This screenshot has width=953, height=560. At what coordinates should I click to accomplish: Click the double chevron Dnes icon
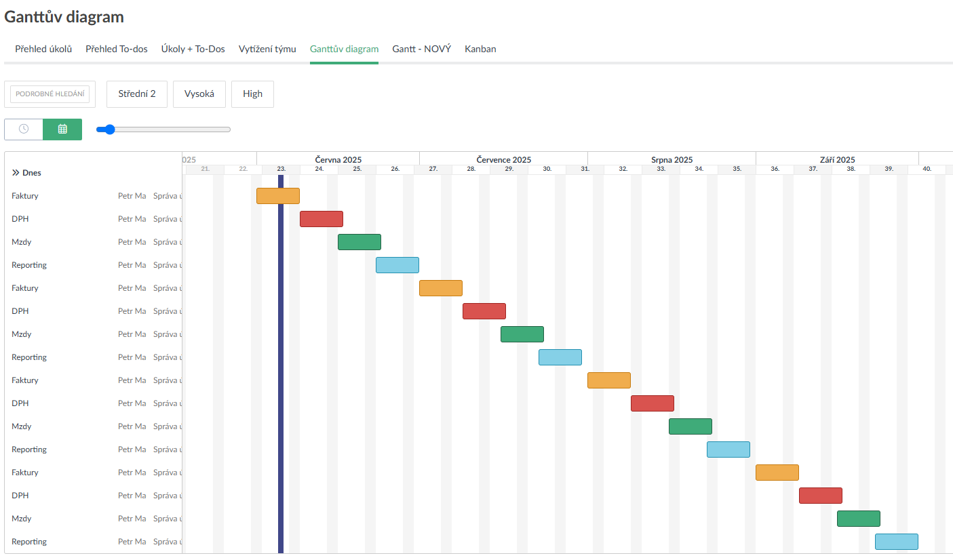(16, 173)
